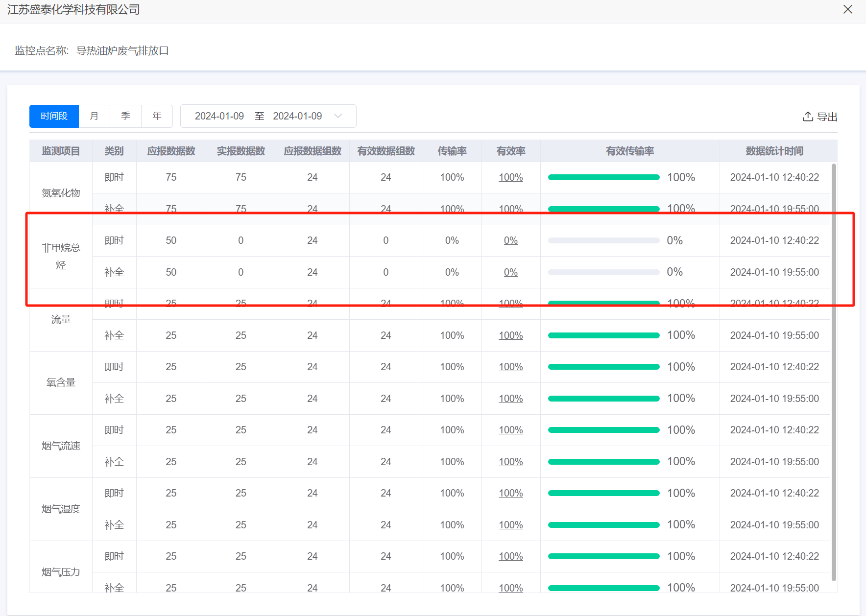Click the 应报数据组数 column header
This screenshot has width=866, height=616.
click(x=313, y=151)
